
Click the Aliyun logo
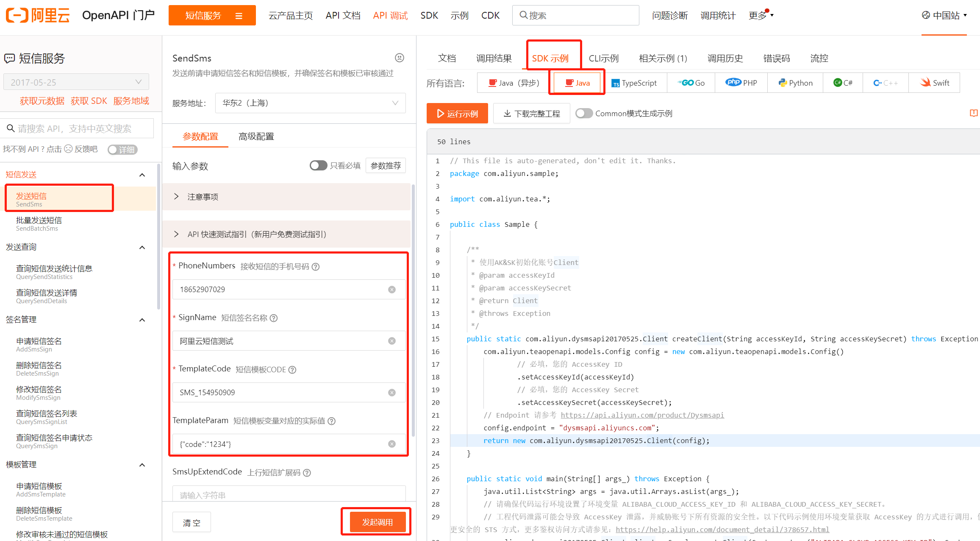(38, 15)
